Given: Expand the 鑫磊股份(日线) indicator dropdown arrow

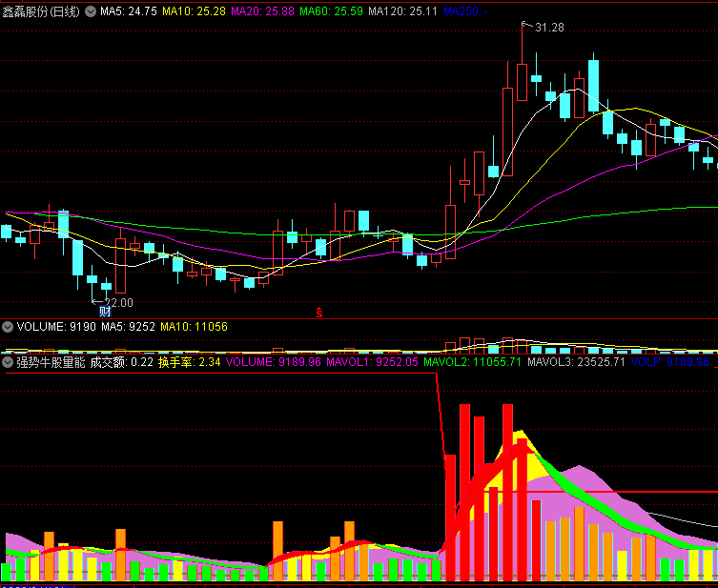Looking at the screenshot, I should (91, 11).
